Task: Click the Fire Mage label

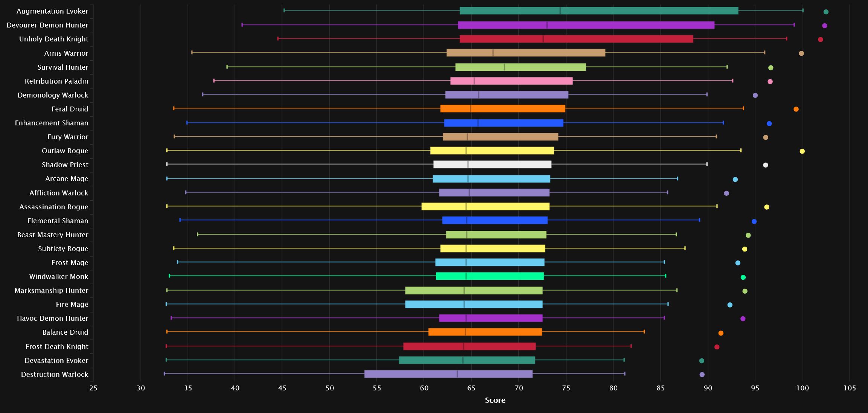Action: 72,305
